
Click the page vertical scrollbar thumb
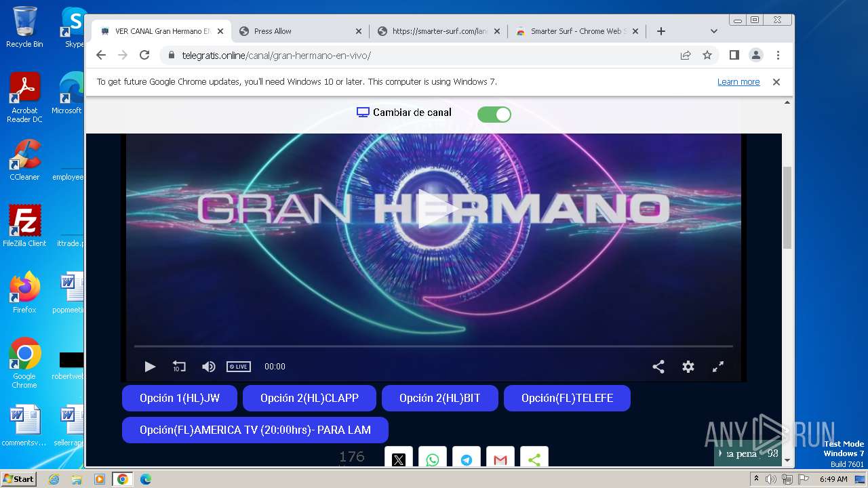coord(787,208)
